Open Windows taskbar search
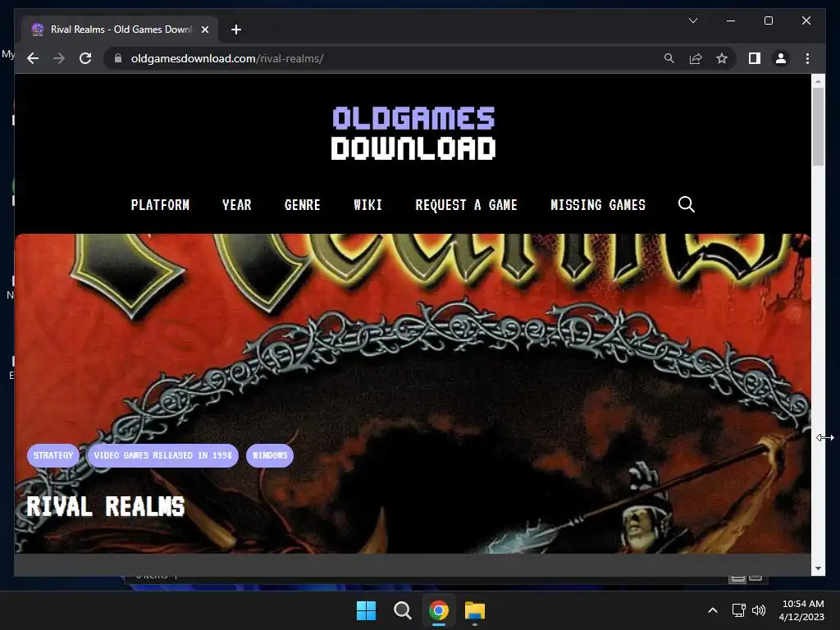Viewport: 840px width, 630px height. 402,610
